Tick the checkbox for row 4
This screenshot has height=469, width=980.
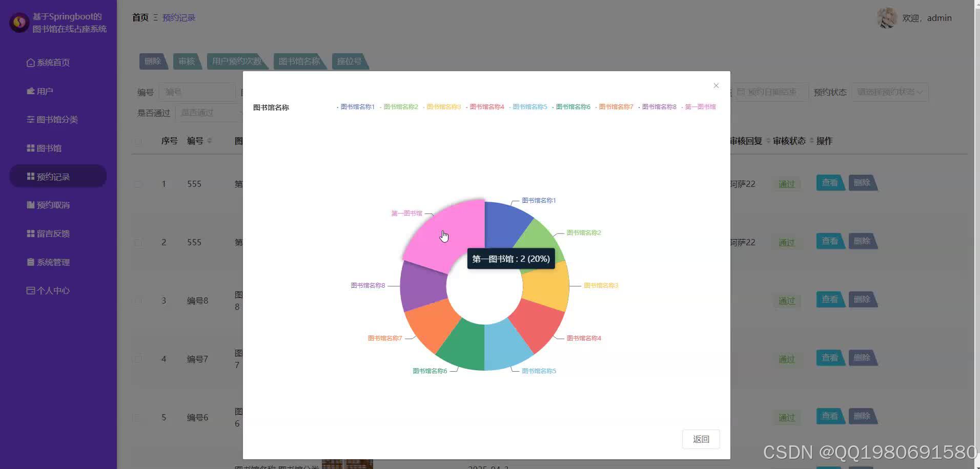138,359
